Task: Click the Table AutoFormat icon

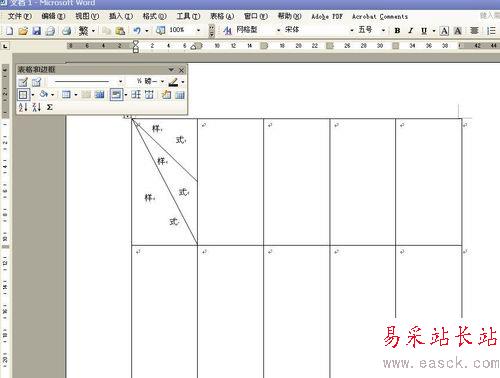Action: pos(166,95)
